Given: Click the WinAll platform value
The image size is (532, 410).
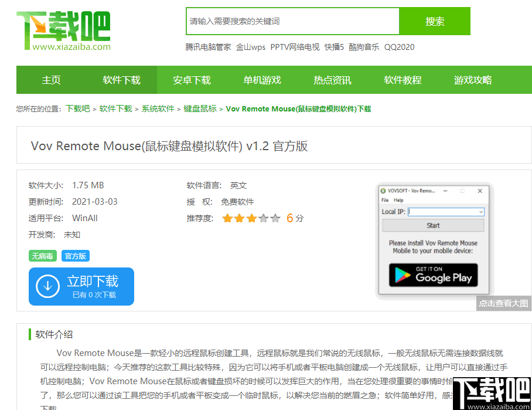Looking at the screenshot, I should tap(85, 218).
